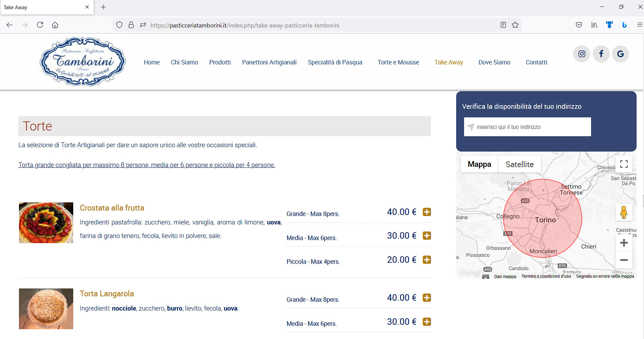Click the address input field
The height and width of the screenshot is (339, 644).
coord(527,127)
